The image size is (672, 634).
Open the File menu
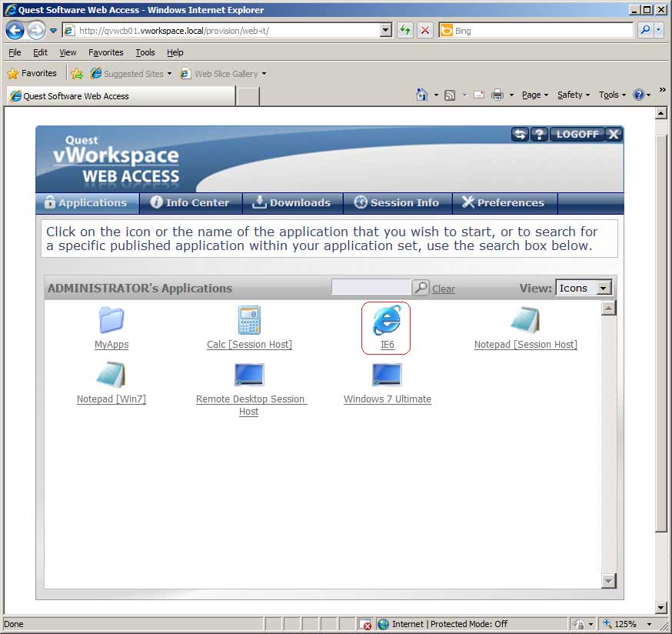coord(15,52)
